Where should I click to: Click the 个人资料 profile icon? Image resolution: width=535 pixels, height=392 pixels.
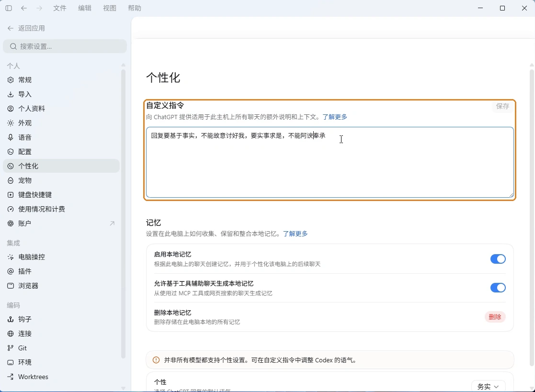click(x=11, y=108)
